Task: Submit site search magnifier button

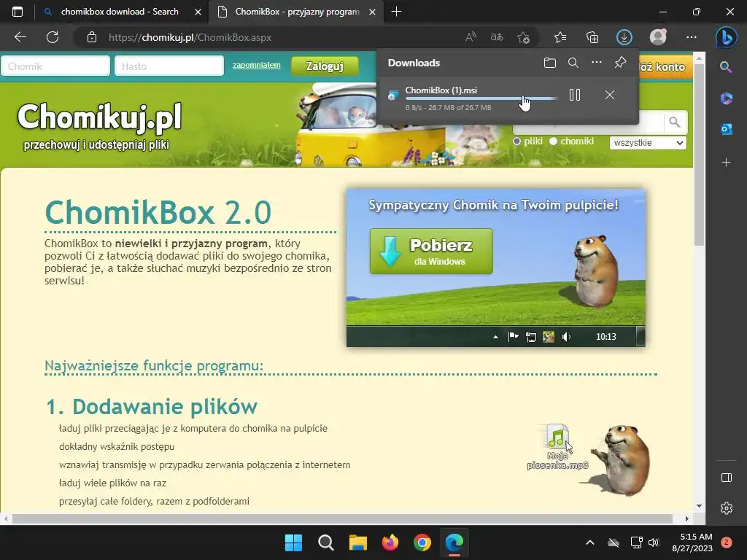Action: [x=675, y=122]
